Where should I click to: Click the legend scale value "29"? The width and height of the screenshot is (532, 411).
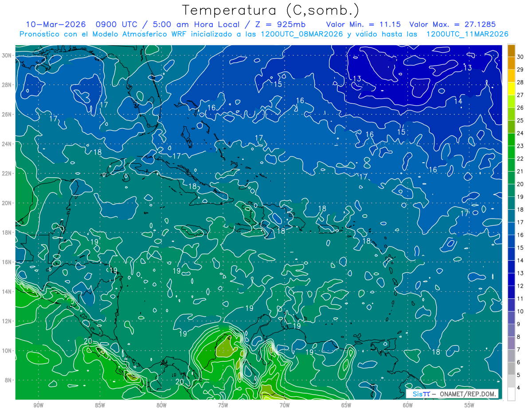coord(520,70)
